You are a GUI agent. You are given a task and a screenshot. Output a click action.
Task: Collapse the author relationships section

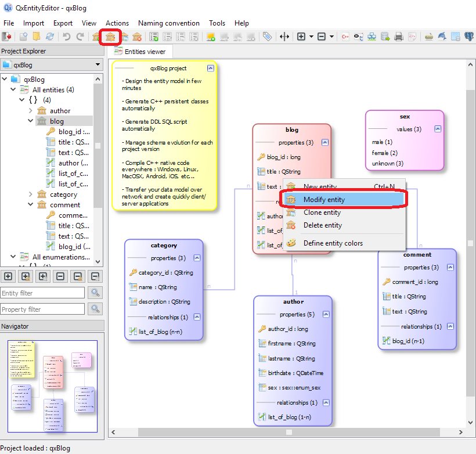tap(325, 402)
